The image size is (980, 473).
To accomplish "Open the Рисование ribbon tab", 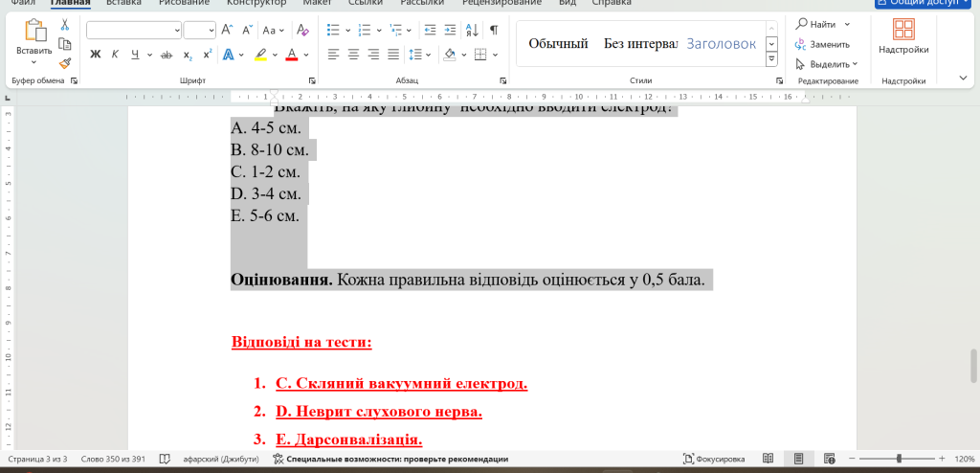I will click(x=183, y=3).
